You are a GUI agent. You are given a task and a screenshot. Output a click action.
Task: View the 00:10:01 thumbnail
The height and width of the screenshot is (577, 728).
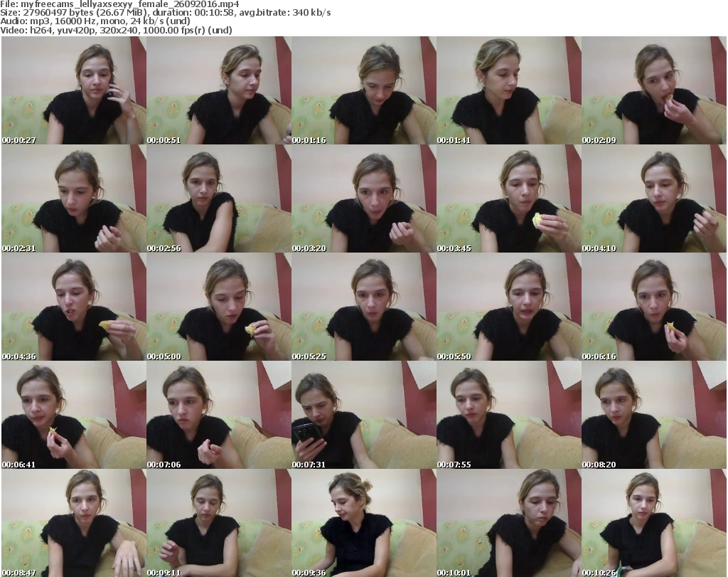point(509,523)
